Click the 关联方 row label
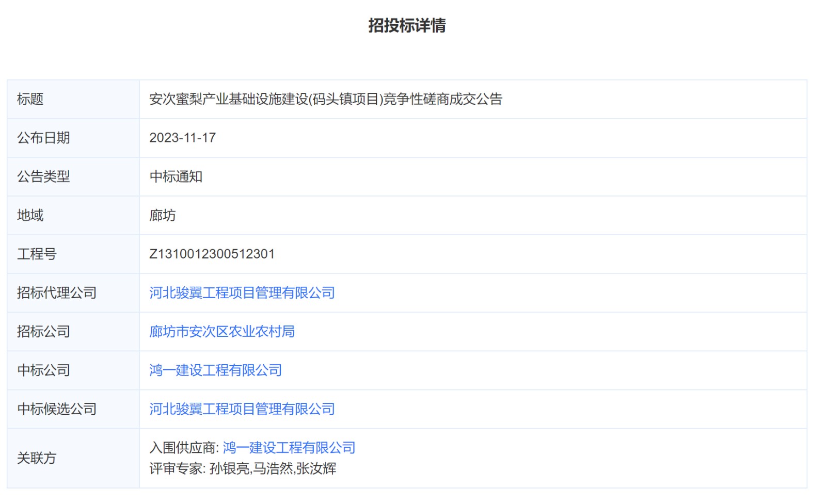Screen dimensions: 826x504 pyautogui.click(x=37, y=458)
